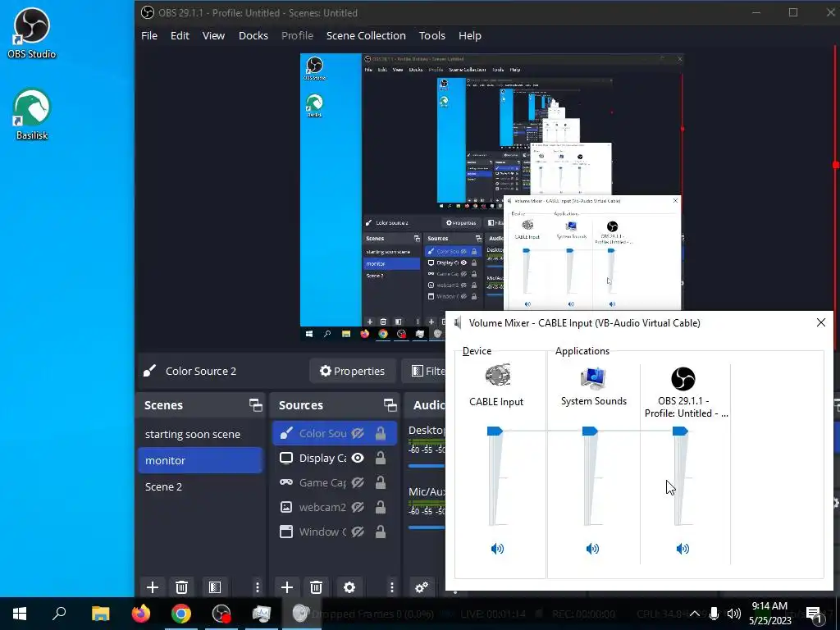
Task: Toggle visibility of webcam2 source
Action: click(x=358, y=507)
